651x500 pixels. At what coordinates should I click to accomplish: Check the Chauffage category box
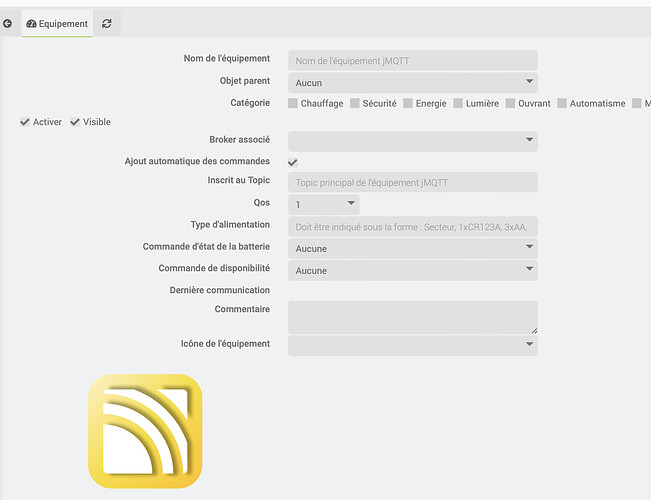[293, 103]
